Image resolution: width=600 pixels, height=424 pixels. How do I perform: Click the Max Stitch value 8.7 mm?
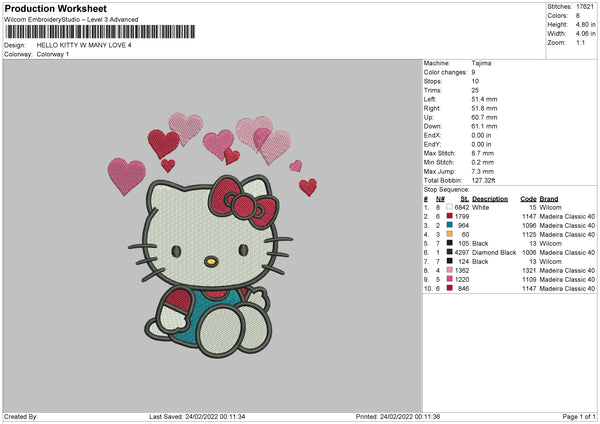coord(483,153)
